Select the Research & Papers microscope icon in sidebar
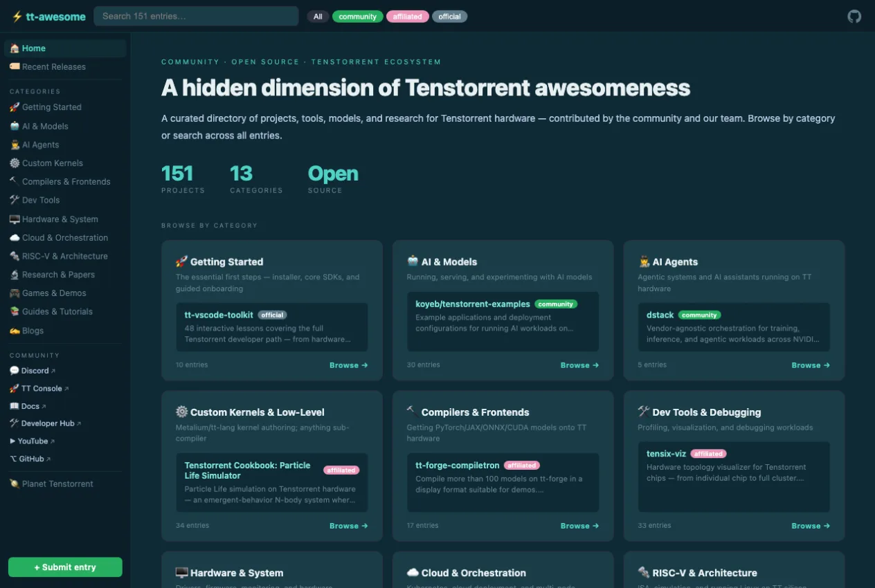Image resolution: width=875 pixels, height=588 pixels. (x=15, y=275)
